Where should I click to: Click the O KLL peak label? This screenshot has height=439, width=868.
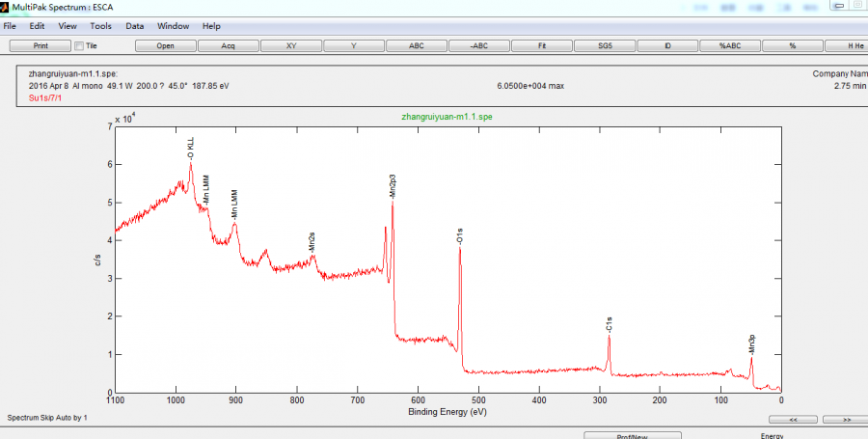click(x=191, y=150)
